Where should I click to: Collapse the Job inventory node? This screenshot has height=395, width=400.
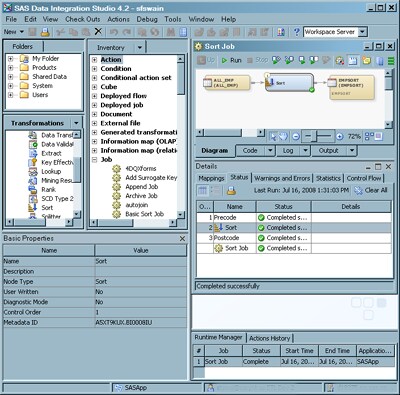(94, 160)
